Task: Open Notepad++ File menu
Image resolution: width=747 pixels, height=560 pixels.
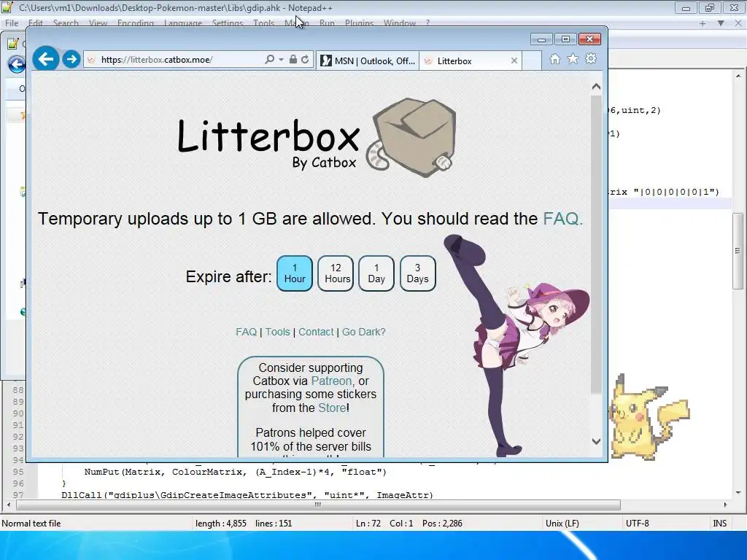Action: (x=12, y=23)
